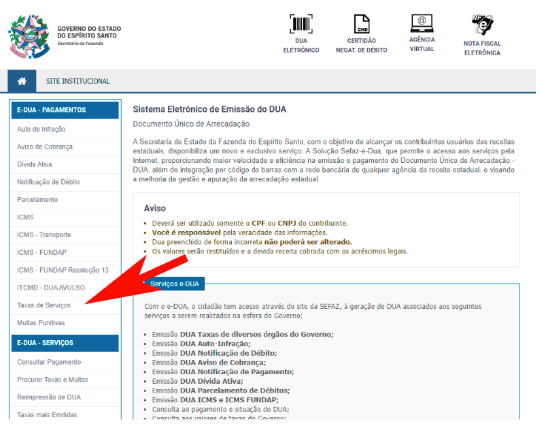
Task: Open the Certidão Negat. de Débito document icon
Action: coord(362,24)
